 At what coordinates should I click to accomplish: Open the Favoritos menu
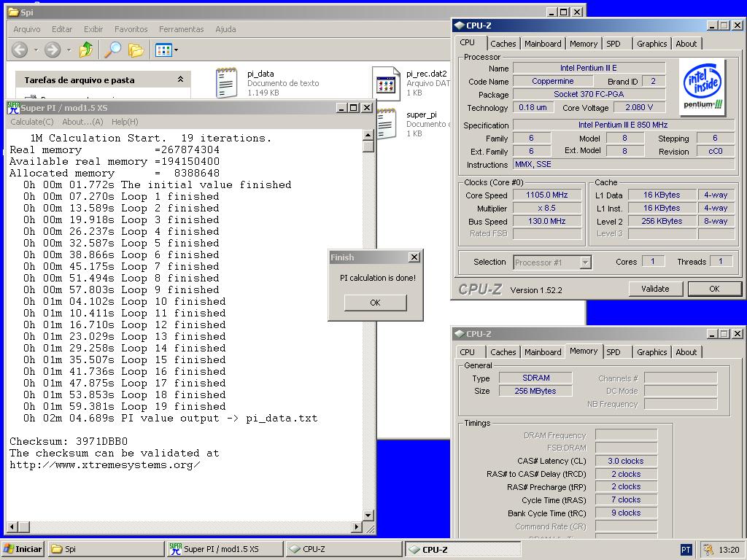(x=131, y=29)
